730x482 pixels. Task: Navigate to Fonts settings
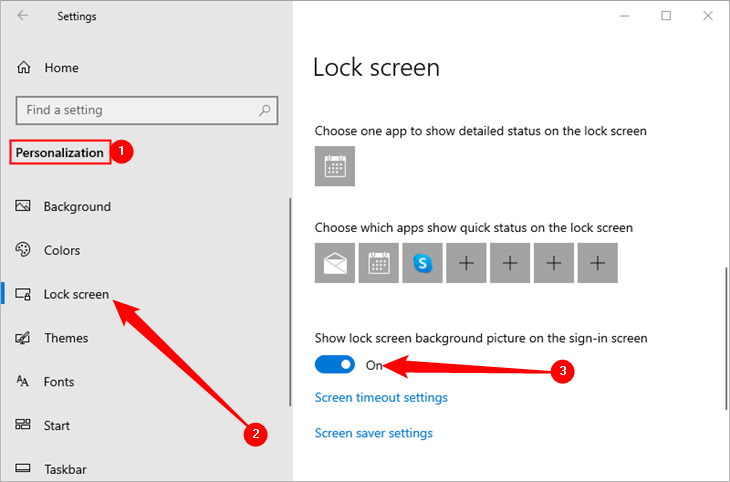pyautogui.click(x=60, y=382)
